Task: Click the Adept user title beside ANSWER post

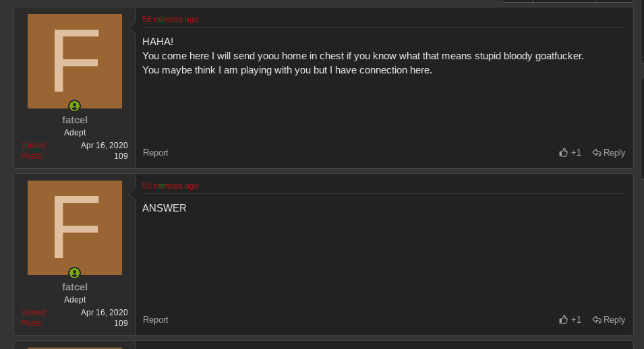Action: pos(75,300)
